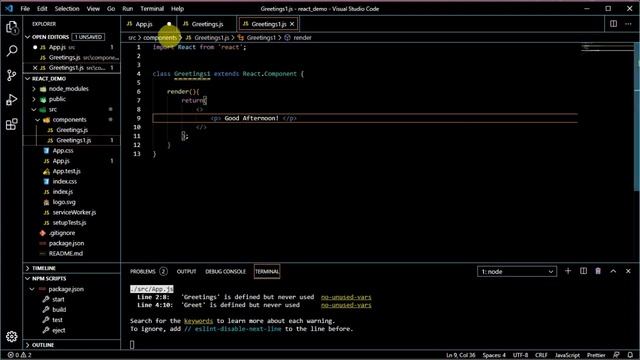Close the bottom panel
The image size is (640, 360).
point(628,271)
